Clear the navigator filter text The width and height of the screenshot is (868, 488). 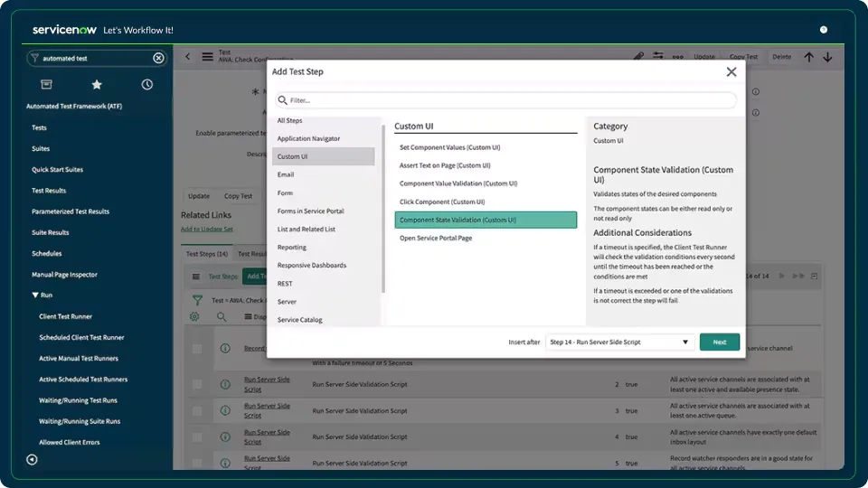(x=158, y=58)
